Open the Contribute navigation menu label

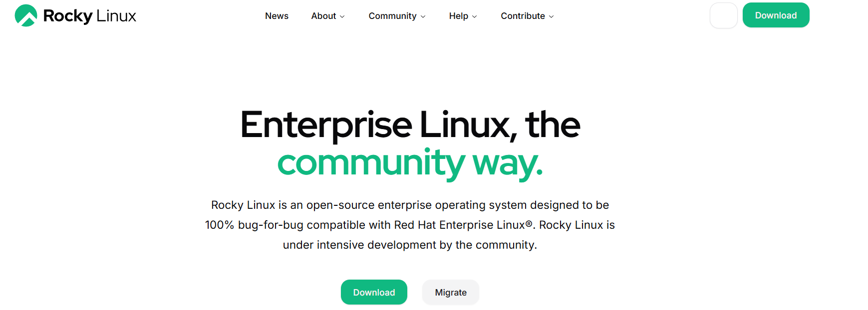coord(523,16)
